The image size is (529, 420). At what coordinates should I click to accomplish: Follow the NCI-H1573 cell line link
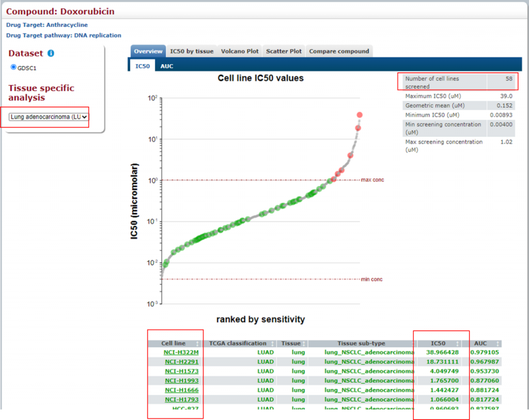[x=181, y=371]
